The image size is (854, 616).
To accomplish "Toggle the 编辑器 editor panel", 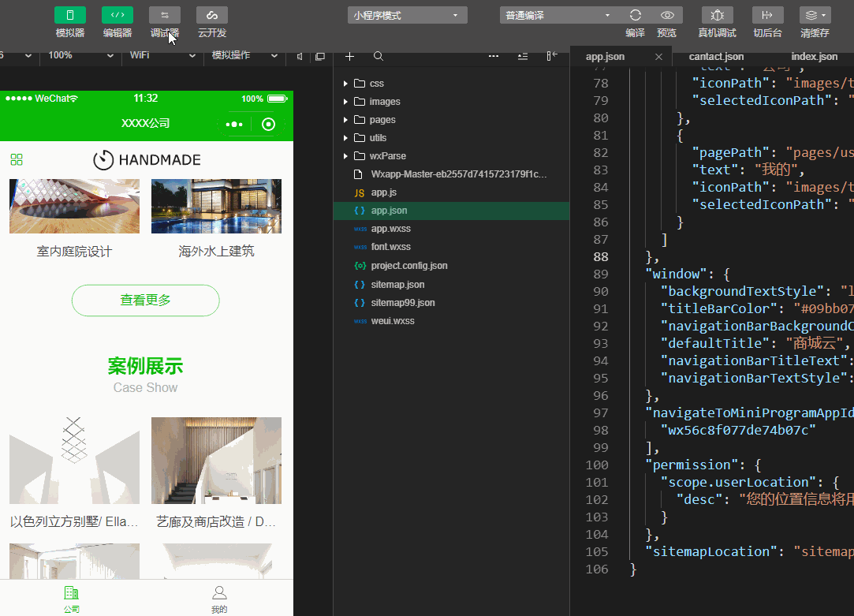I will [x=117, y=15].
